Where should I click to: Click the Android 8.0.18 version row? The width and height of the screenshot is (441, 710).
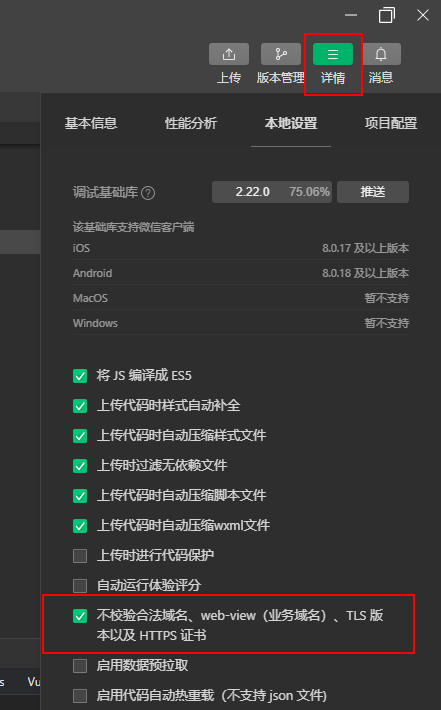coord(241,273)
